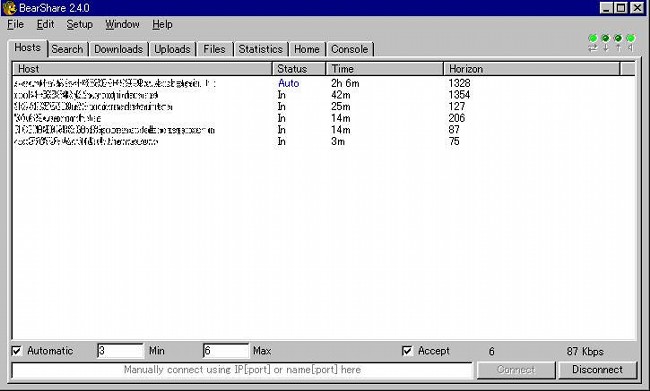
Task: Click the sound indicator light above the speaker symbol
Action: coord(631,39)
